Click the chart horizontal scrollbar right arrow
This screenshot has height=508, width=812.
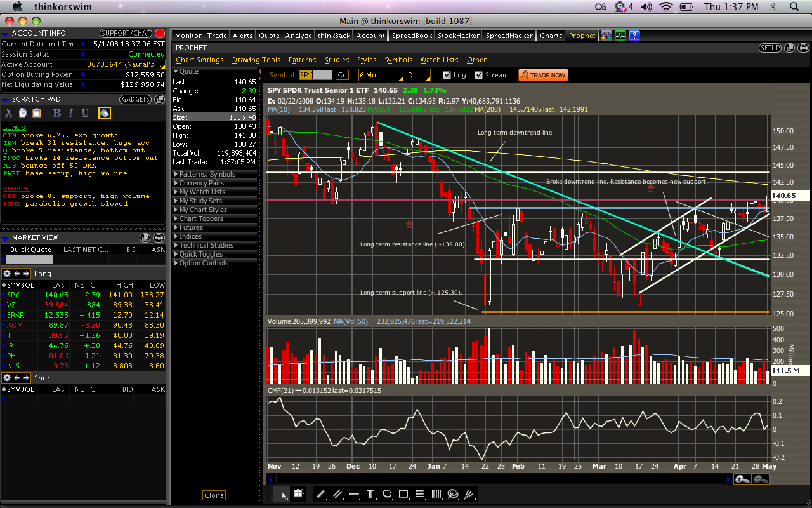[x=728, y=479]
